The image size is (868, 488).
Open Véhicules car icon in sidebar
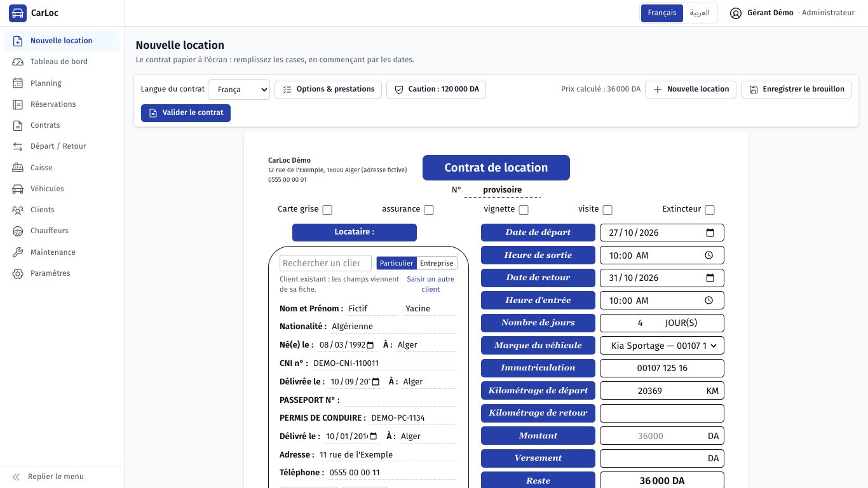(x=18, y=189)
